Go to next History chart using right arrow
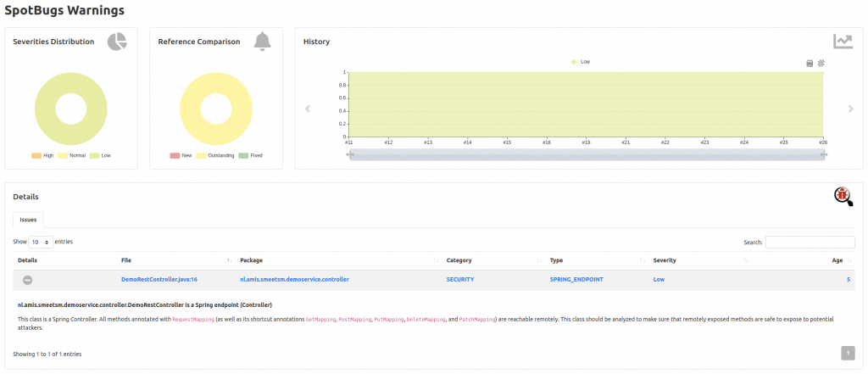The image size is (868, 374). coord(850,109)
